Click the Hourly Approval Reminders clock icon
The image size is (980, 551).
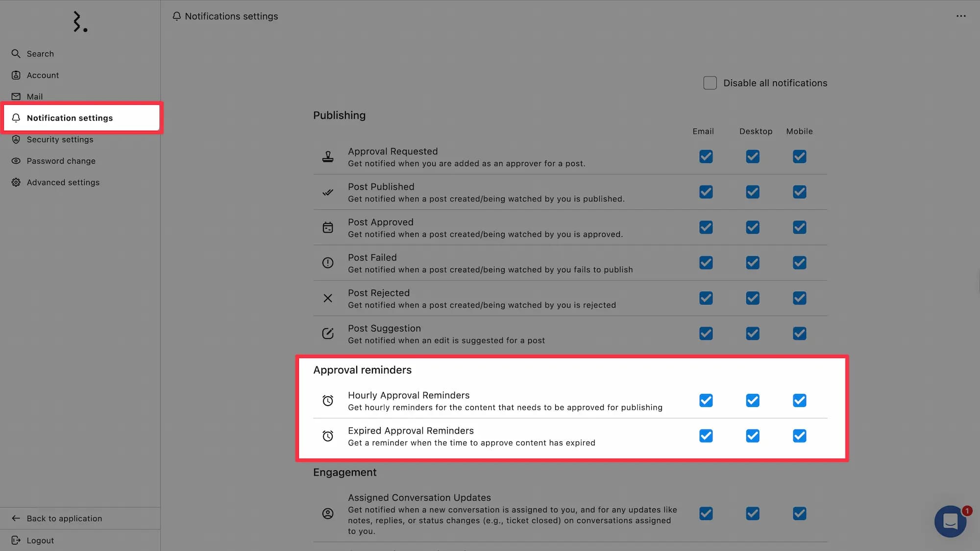coord(328,401)
